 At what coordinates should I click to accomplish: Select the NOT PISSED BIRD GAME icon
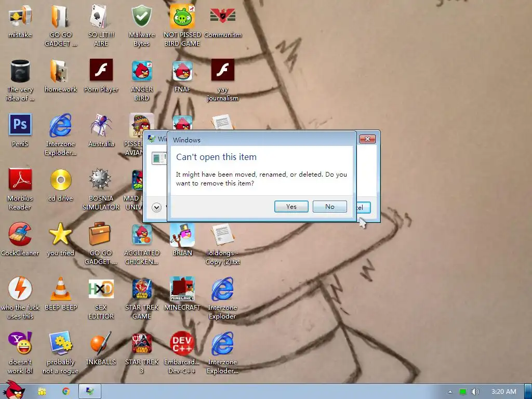point(182,26)
